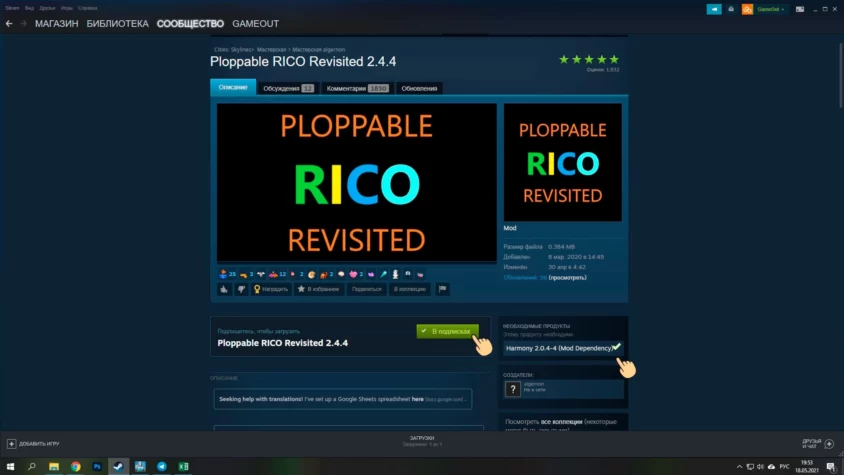
Task: Open the Мастерская breadcrumb link
Action: coord(271,50)
